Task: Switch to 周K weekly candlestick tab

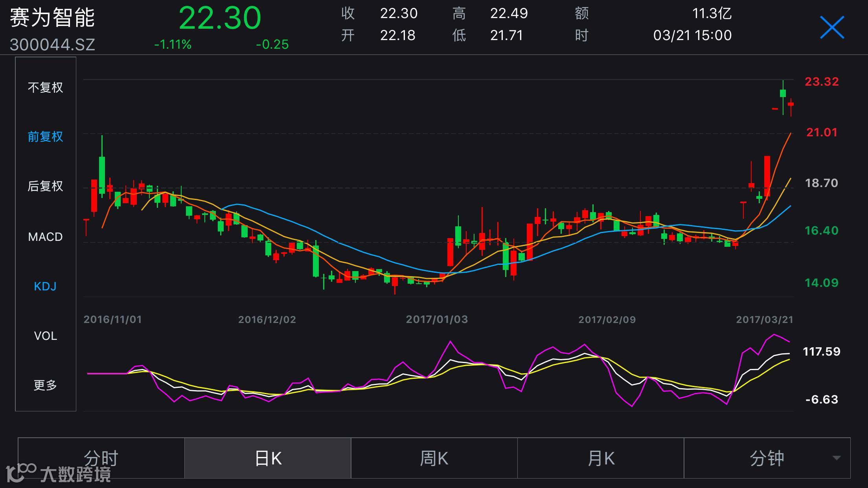Action: point(434,458)
